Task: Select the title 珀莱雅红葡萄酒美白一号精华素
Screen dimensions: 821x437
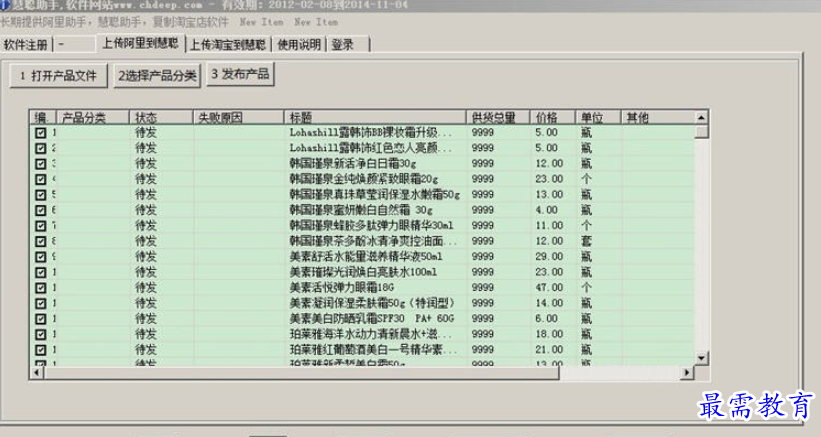Action: pyautogui.click(x=374, y=350)
